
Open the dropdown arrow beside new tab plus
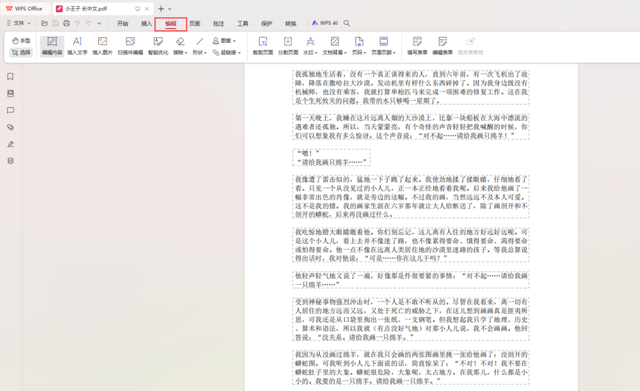click(170, 9)
